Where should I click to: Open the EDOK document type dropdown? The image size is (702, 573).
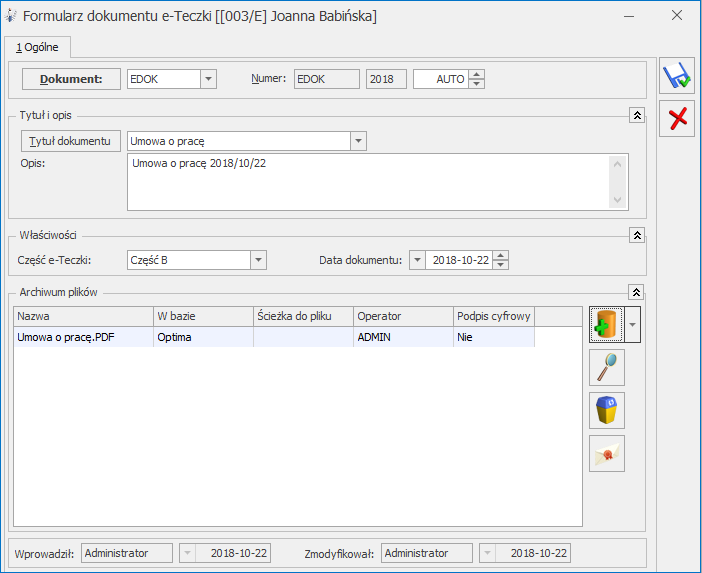[x=208, y=79]
